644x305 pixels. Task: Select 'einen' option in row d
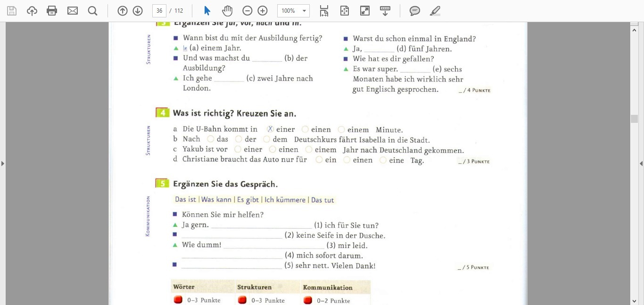coord(347,160)
